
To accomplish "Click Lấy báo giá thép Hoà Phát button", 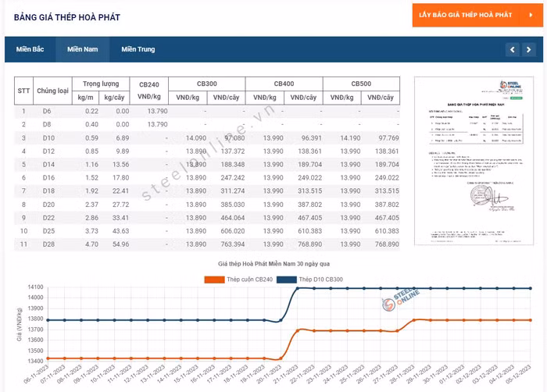I will (x=477, y=15).
